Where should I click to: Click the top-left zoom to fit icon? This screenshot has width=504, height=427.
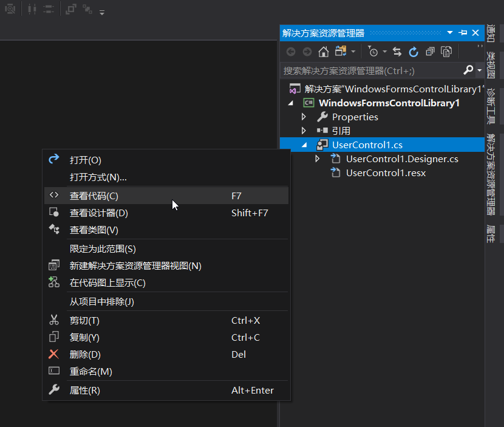coord(10,9)
